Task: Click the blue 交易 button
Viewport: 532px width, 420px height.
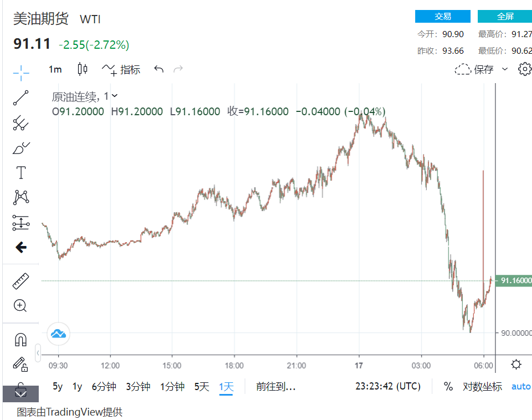Action: [x=442, y=17]
